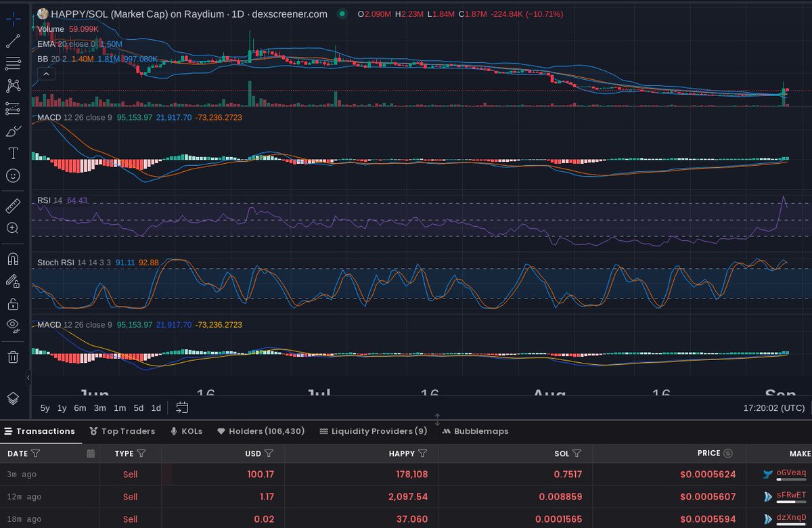
Task: Collapse the indicator legend with chevron
Action: point(45,74)
